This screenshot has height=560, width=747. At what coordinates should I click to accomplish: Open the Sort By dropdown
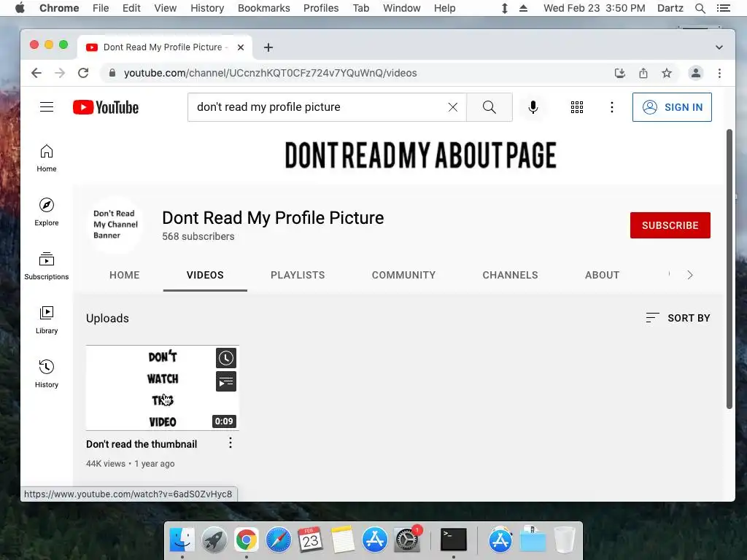click(678, 318)
